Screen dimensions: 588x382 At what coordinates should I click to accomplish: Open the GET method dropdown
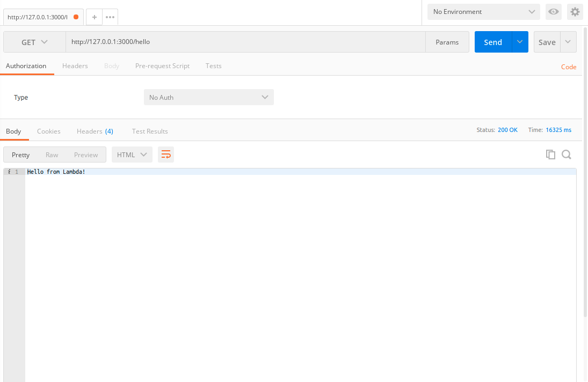click(34, 42)
